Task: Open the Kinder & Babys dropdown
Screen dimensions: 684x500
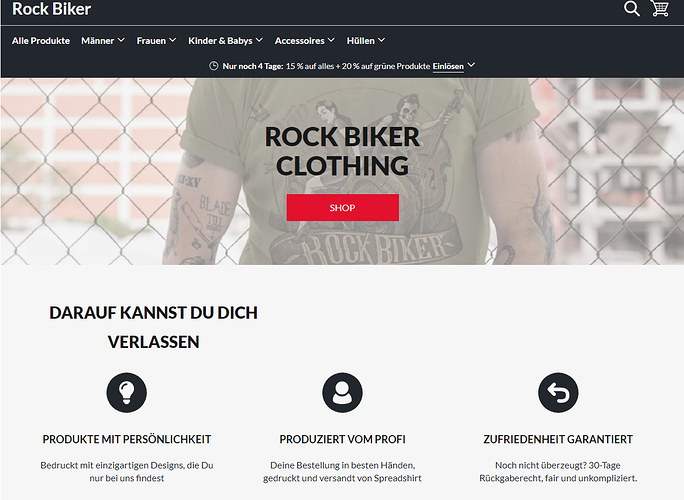Action: pos(225,41)
